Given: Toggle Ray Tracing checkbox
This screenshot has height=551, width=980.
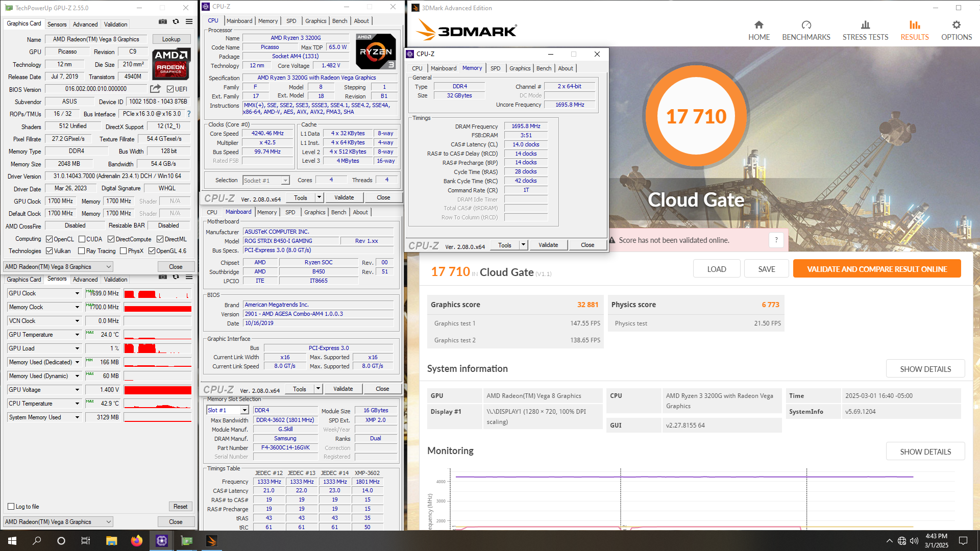Looking at the screenshot, I should (x=81, y=251).
